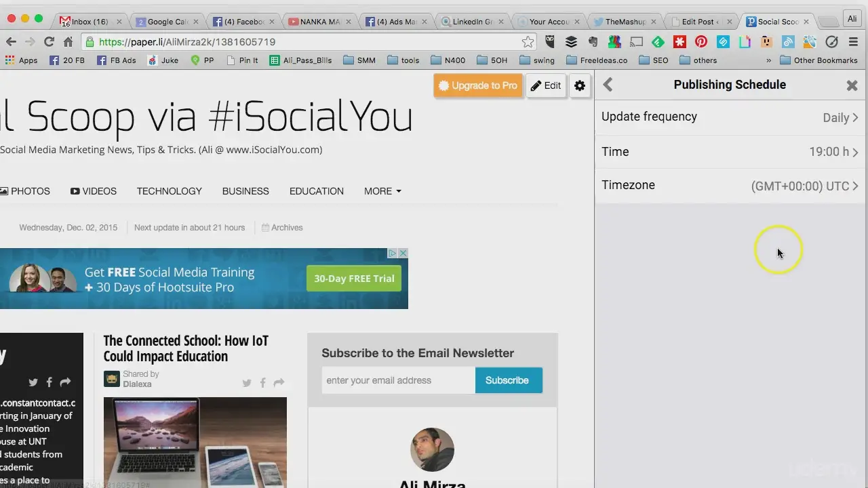Switch to the Inbox (16) Gmail tab
Viewport: 868px width, 488px height.
click(90, 22)
